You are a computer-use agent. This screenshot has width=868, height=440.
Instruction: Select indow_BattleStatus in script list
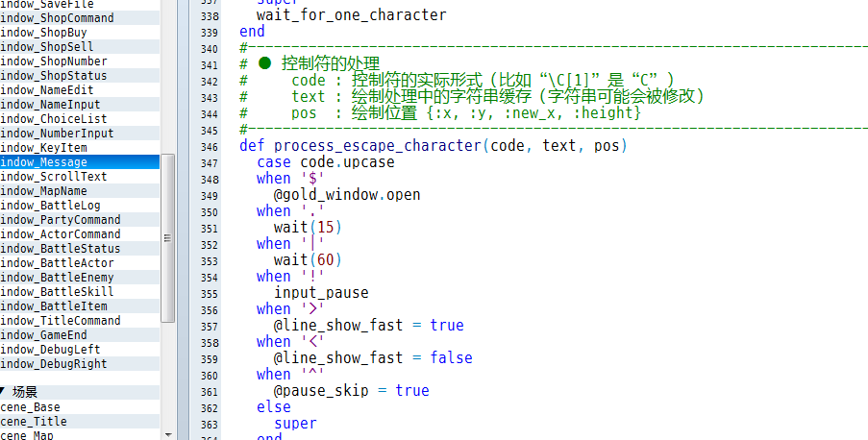[x=80, y=249]
